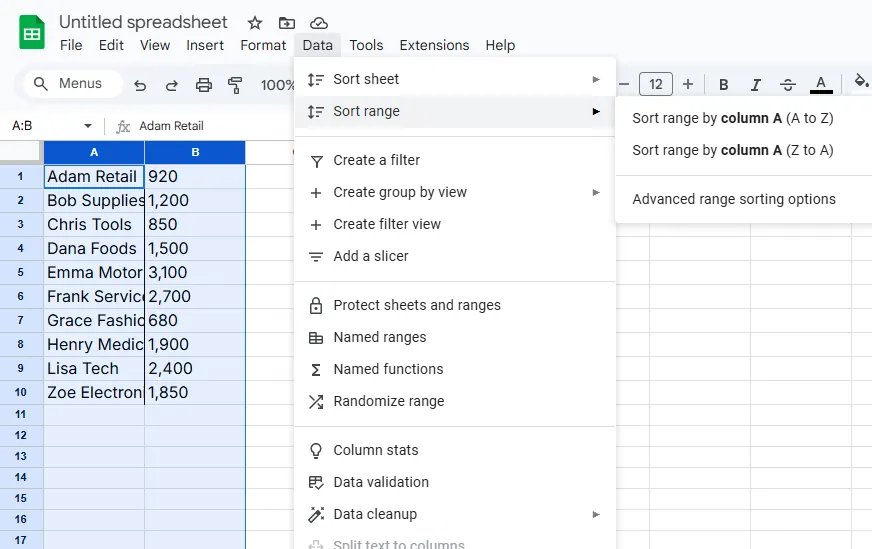
Task: Open the cloud document status icon
Action: [319, 23]
